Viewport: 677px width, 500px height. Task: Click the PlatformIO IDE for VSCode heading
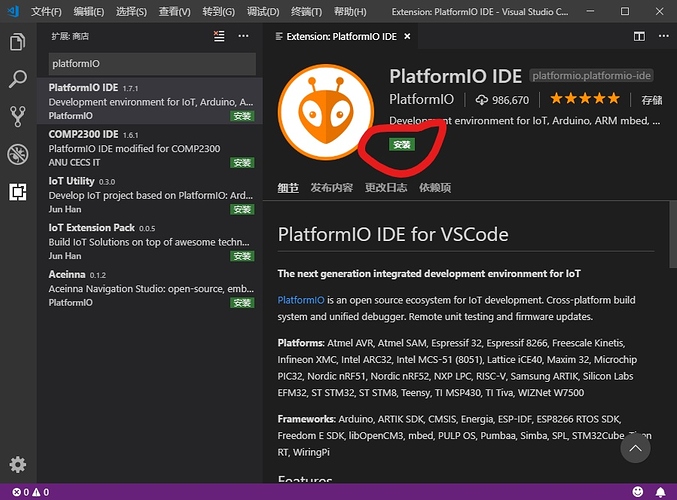[x=393, y=234]
